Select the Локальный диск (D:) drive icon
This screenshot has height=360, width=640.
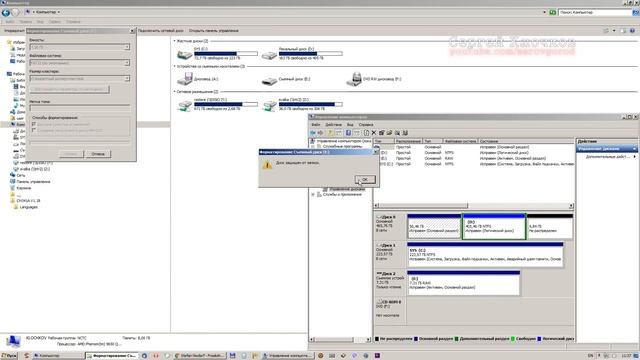[x=269, y=54]
